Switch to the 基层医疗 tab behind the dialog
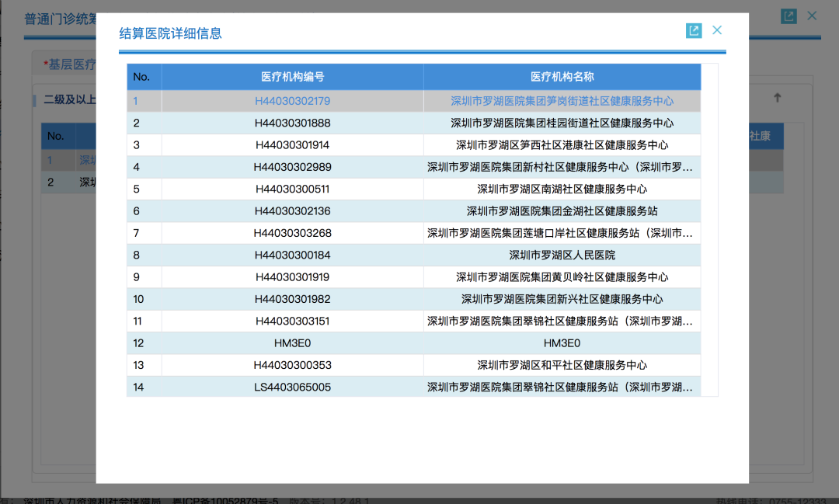 [x=70, y=64]
